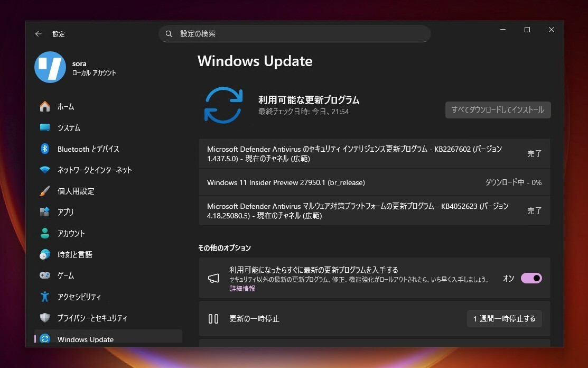
Task: Click the ゲーム controller icon
Action: tap(45, 275)
